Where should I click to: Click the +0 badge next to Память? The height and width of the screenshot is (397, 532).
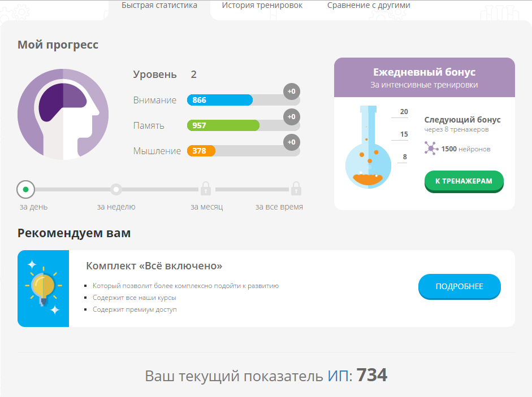tap(291, 117)
